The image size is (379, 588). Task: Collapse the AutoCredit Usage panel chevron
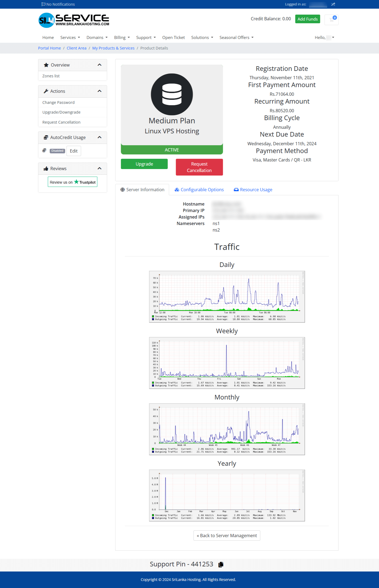click(x=100, y=137)
